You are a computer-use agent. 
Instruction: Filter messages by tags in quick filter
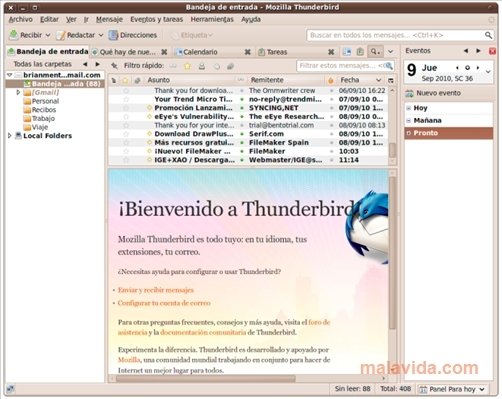pyautogui.click(x=217, y=66)
